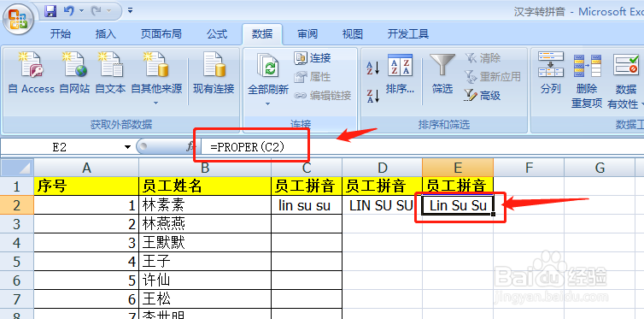Select cell D2 LIN SU SU
Viewport: 644px width, 319px height.
pos(383,205)
